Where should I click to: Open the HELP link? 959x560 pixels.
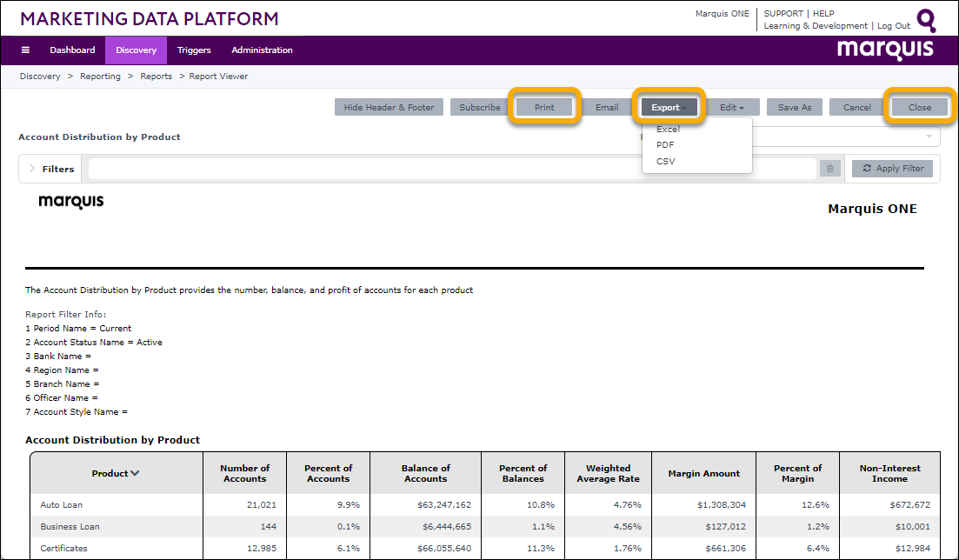point(823,13)
